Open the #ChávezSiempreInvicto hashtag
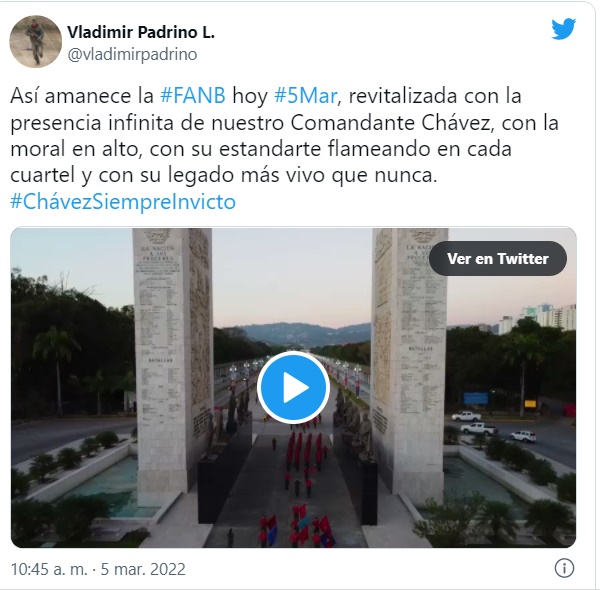600x590 pixels. click(x=123, y=202)
